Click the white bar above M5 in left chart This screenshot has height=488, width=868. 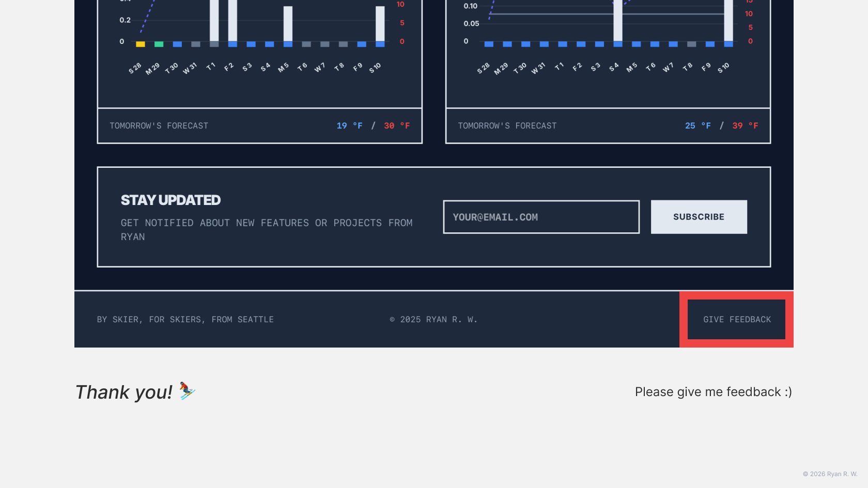coord(288,24)
